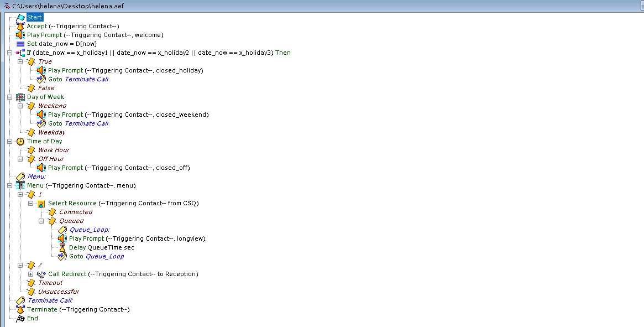Collapse the If date_now condition node
644x327 pixels.
click(x=10, y=53)
